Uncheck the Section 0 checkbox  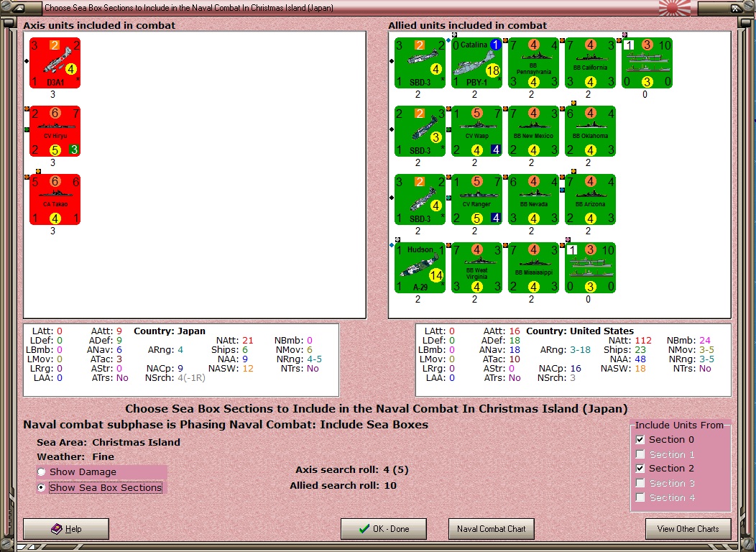point(640,440)
